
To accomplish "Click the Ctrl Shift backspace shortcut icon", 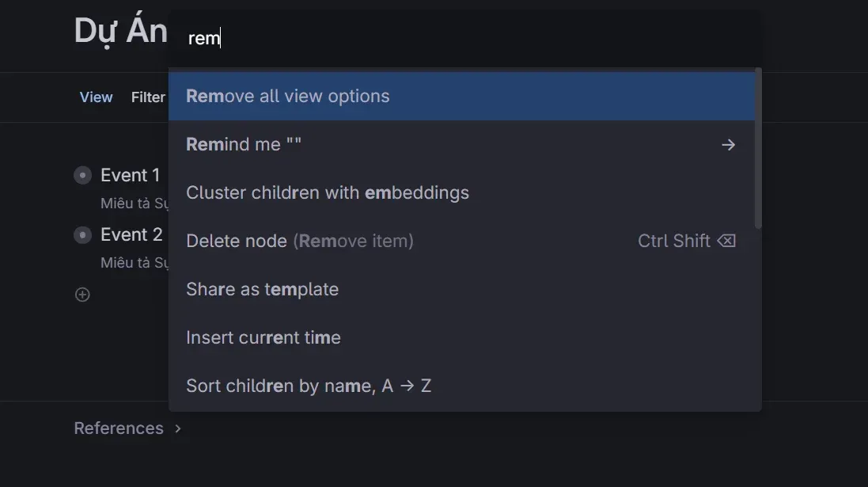I will [726, 241].
